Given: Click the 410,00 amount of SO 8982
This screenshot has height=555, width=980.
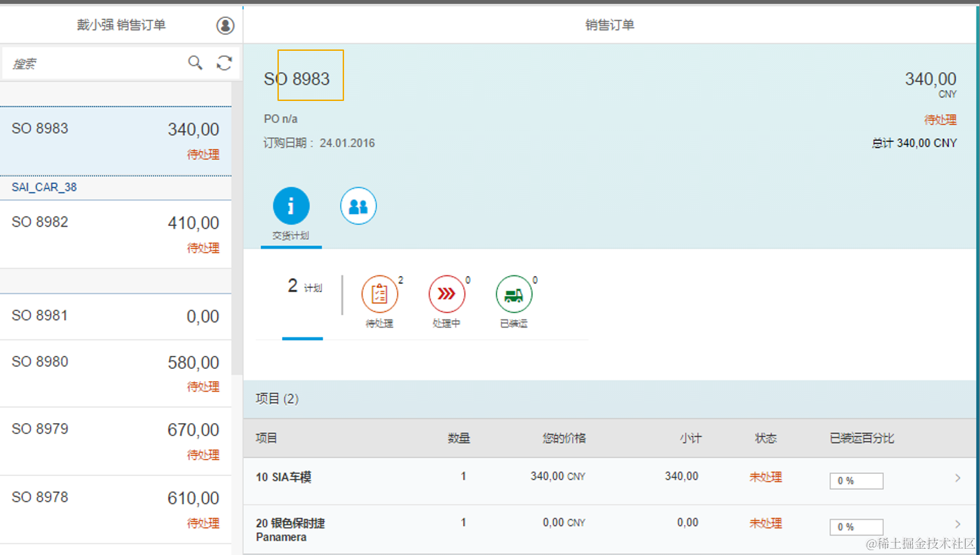Looking at the screenshot, I should coord(194,223).
